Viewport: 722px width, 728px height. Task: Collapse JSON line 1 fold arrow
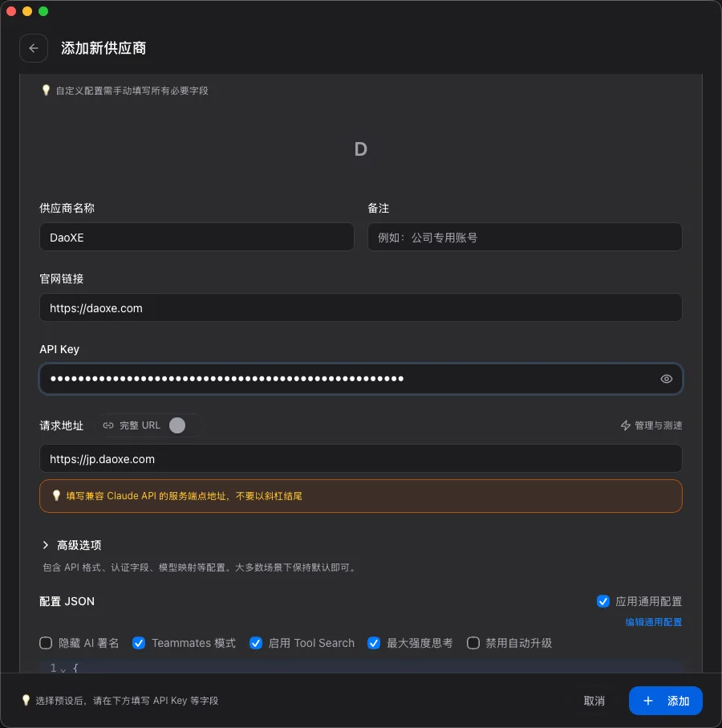point(63,669)
